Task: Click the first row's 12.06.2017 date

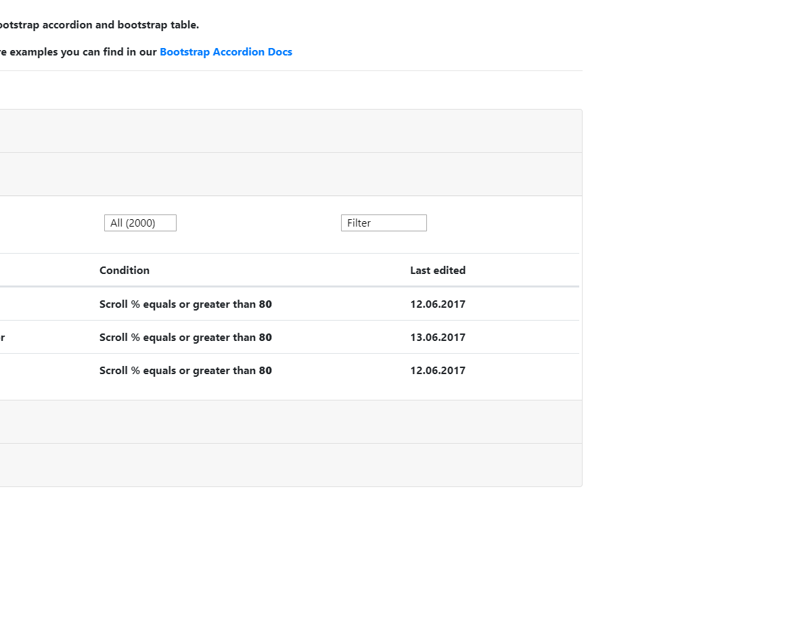Action: coord(438,304)
